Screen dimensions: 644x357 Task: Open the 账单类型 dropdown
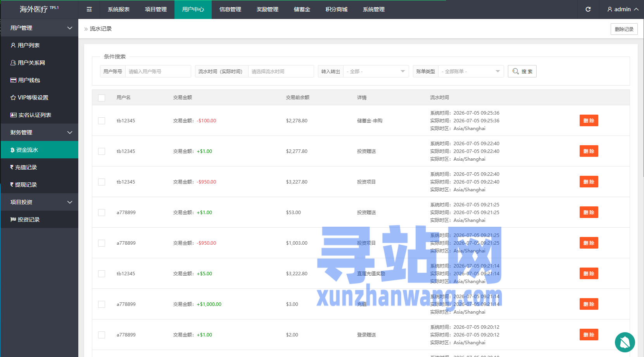471,71
